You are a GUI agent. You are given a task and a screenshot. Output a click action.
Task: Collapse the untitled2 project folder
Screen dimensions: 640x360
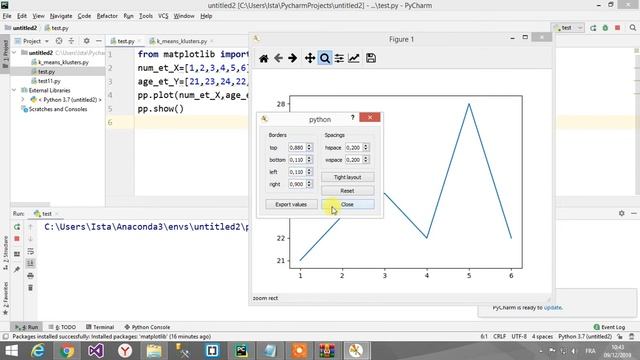pyautogui.click(x=15, y=53)
